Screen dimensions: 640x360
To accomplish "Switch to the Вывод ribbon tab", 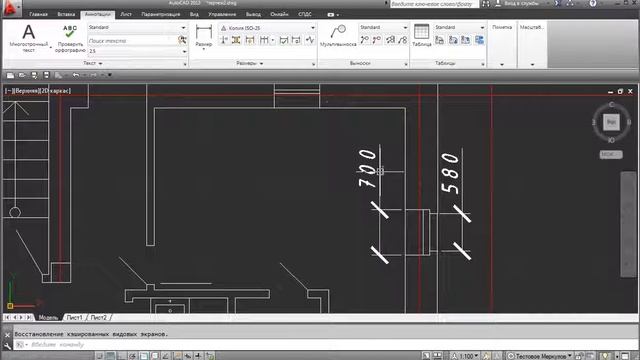I will pos(253,14).
